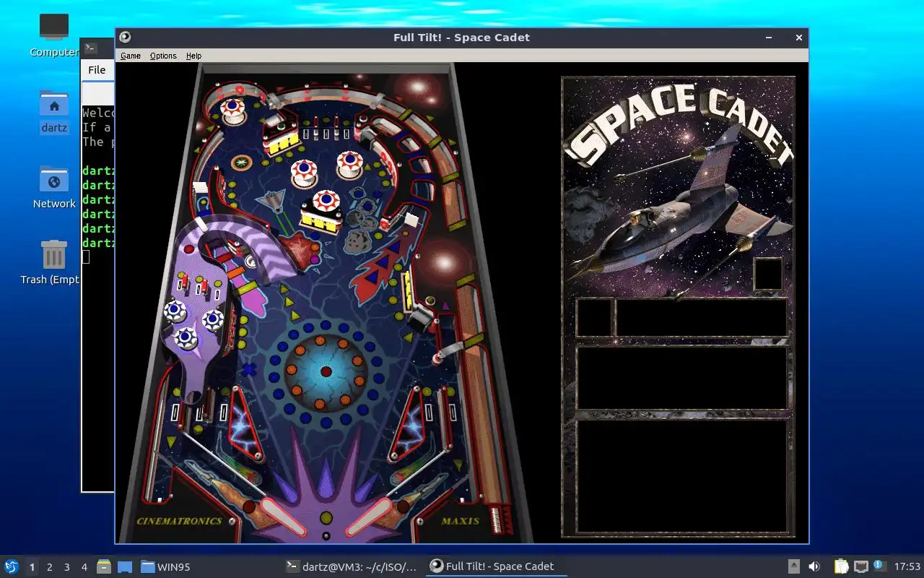
Task: Open the Network desktop icon
Action: (54, 188)
